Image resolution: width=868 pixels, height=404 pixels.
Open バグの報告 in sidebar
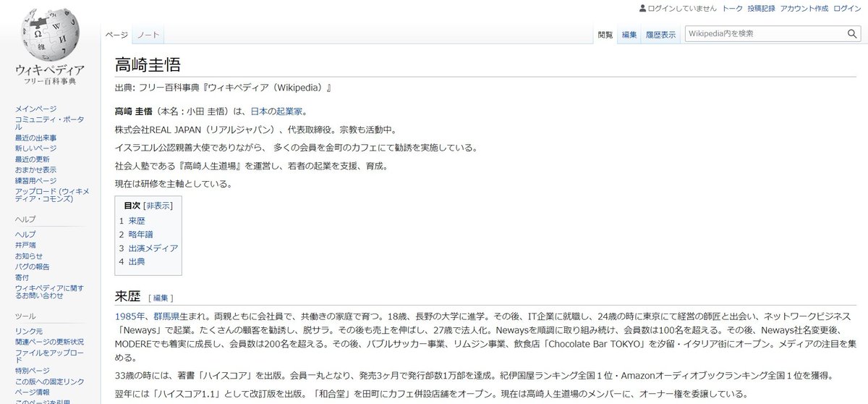pos(33,266)
